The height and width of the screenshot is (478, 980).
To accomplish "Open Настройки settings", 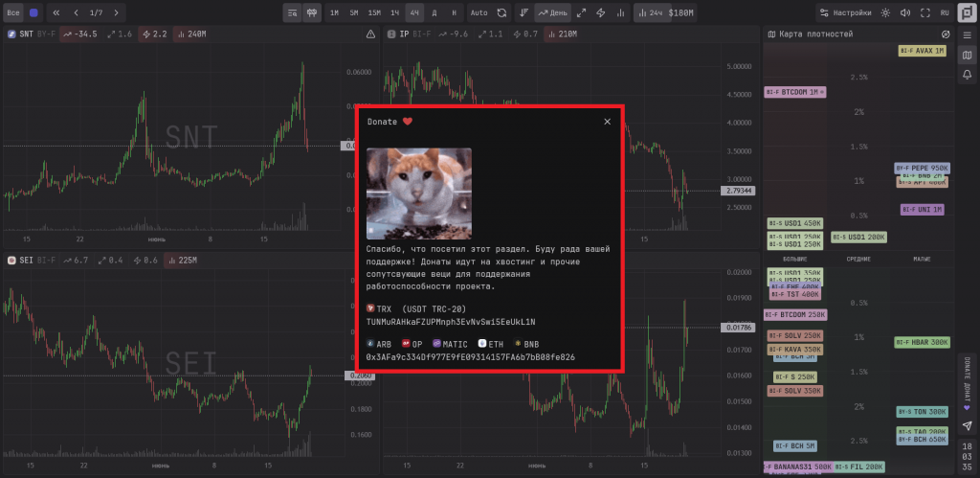I will pyautogui.click(x=845, y=12).
